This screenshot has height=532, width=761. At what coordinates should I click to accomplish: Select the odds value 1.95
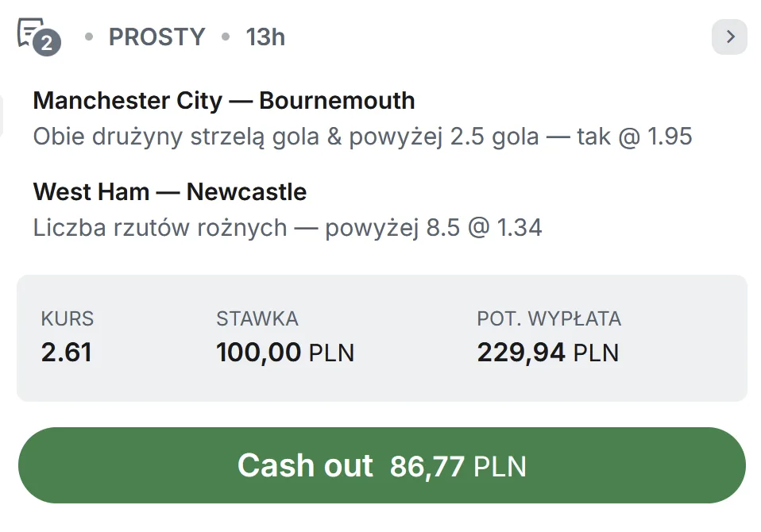coord(673,136)
